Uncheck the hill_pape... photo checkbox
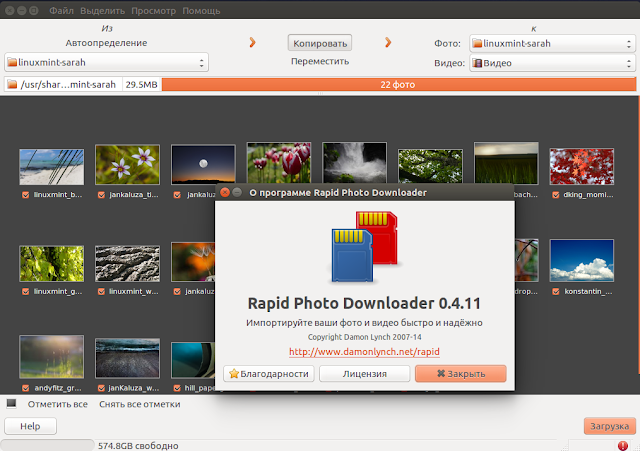Viewport: 640px width, 451px height. click(x=177, y=388)
